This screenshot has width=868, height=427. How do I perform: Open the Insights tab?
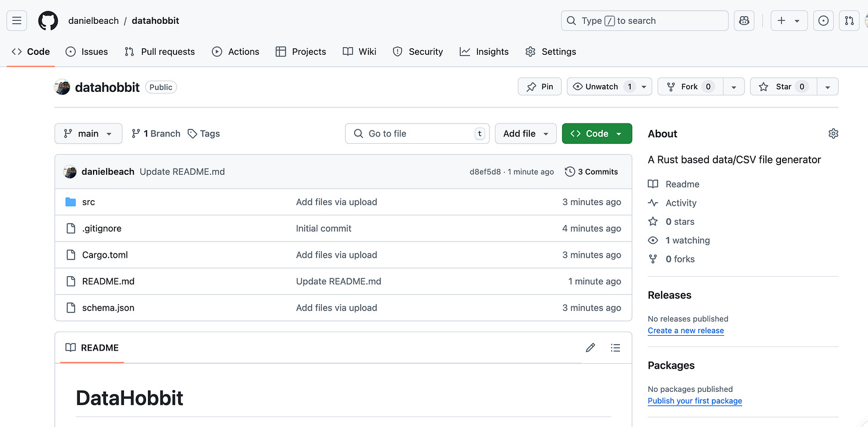coord(484,52)
